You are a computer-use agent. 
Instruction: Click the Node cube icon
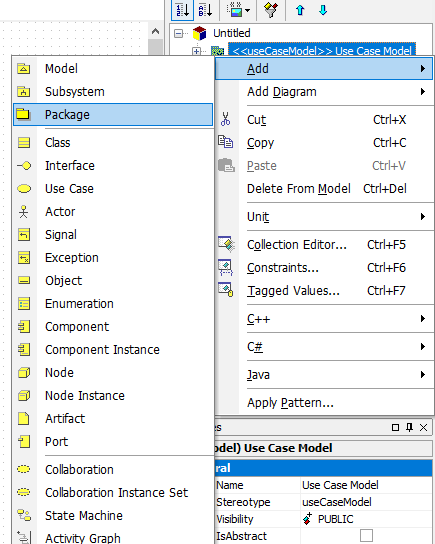click(x=24, y=373)
